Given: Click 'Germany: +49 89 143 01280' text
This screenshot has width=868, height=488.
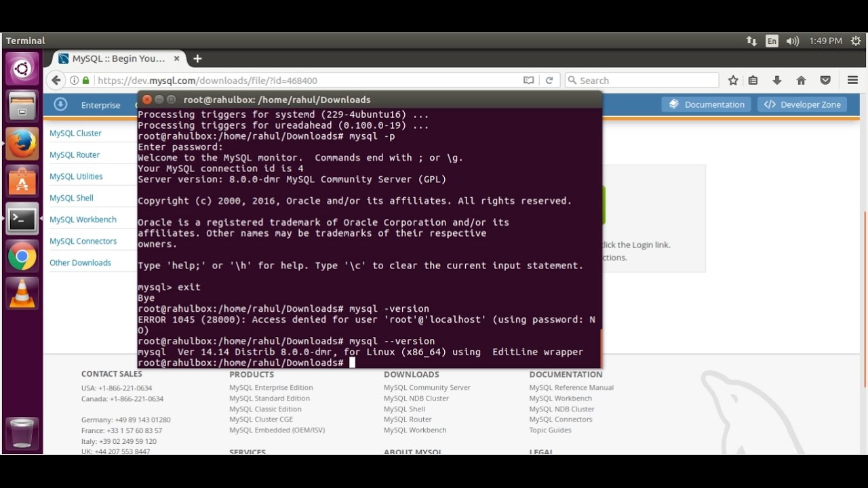Looking at the screenshot, I should click(x=125, y=420).
